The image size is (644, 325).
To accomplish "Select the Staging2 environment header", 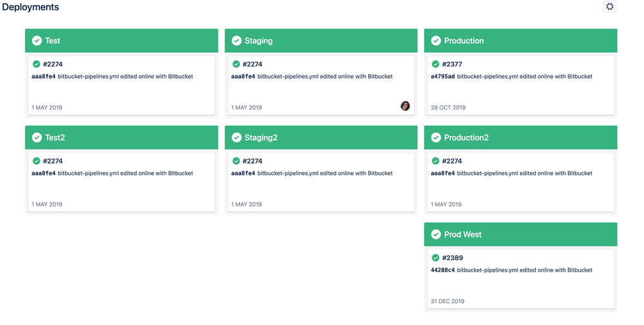I will pos(321,137).
